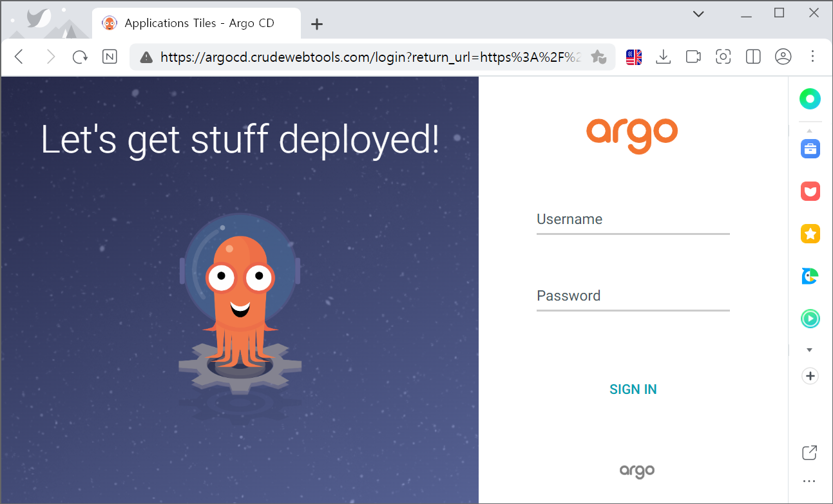This screenshot has height=504, width=833.
Task: Open the user profile icon
Action: [x=783, y=57]
